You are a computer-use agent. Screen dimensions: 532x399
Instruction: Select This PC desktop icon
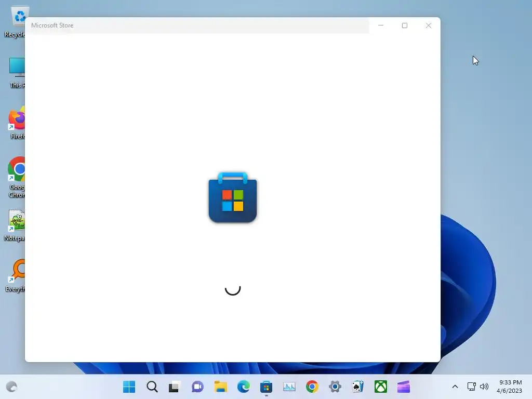coord(16,73)
